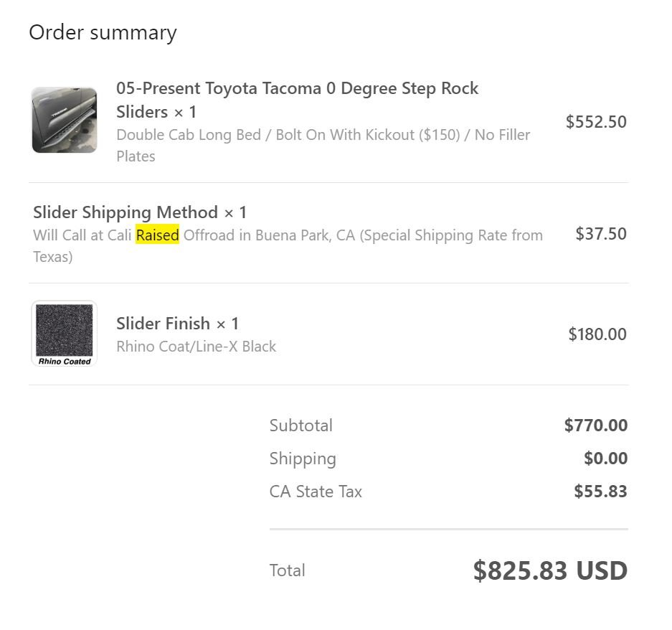Click the 05-Present Toyota Tacoma product title
The image size is (672, 630).
coord(298,100)
